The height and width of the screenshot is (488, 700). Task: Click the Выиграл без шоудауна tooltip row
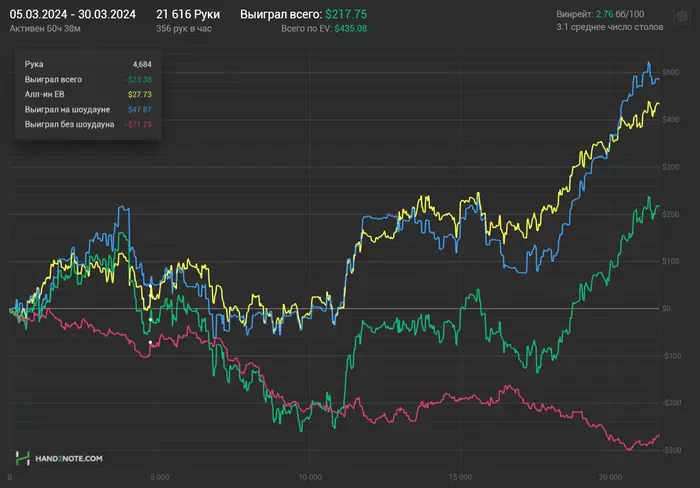[88, 124]
